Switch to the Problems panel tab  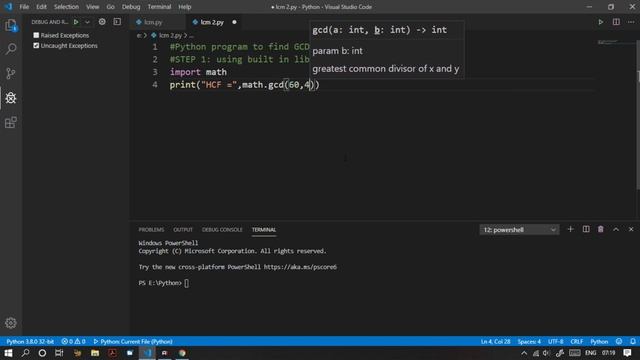coord(151,230)
